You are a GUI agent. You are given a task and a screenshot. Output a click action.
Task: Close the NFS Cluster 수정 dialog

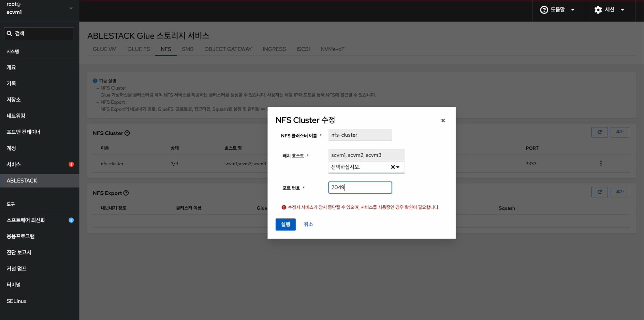pos(443,121)
